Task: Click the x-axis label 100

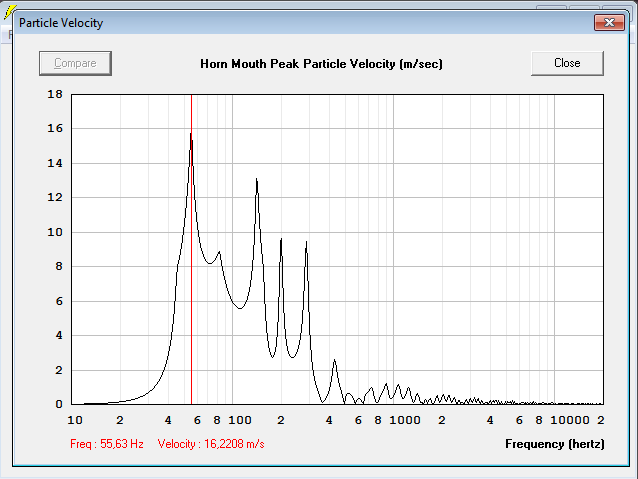Action: click(240, 420)
